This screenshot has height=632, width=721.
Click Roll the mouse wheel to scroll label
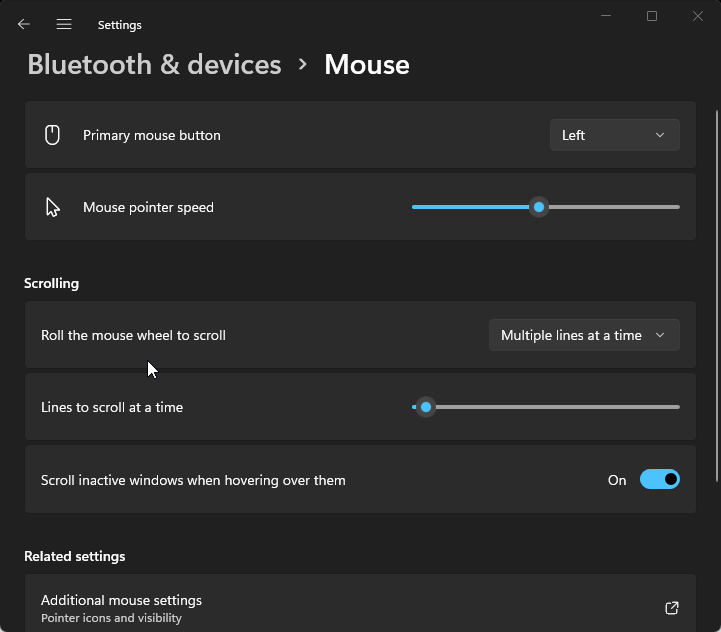point(133,335)
